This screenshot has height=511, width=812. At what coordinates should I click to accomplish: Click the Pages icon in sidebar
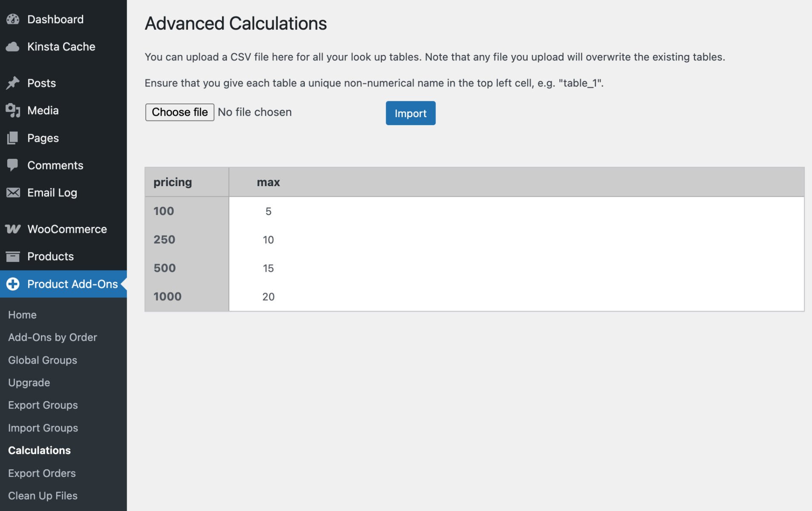coord(13,138)
